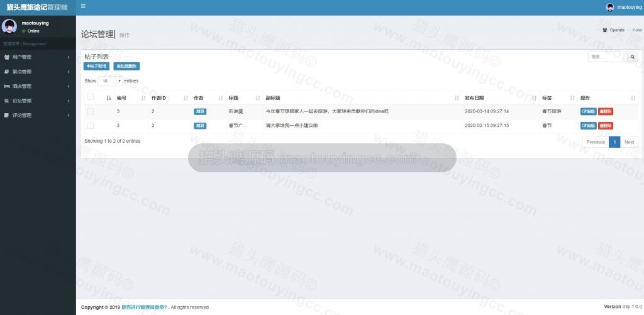
Task: Click the sort icon of the 作者ID column
Action: click(186, 98)
